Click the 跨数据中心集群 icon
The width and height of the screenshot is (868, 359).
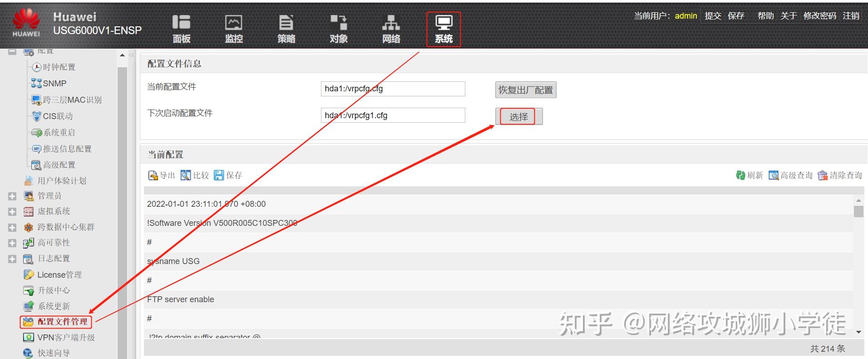(x=29, y=228)
